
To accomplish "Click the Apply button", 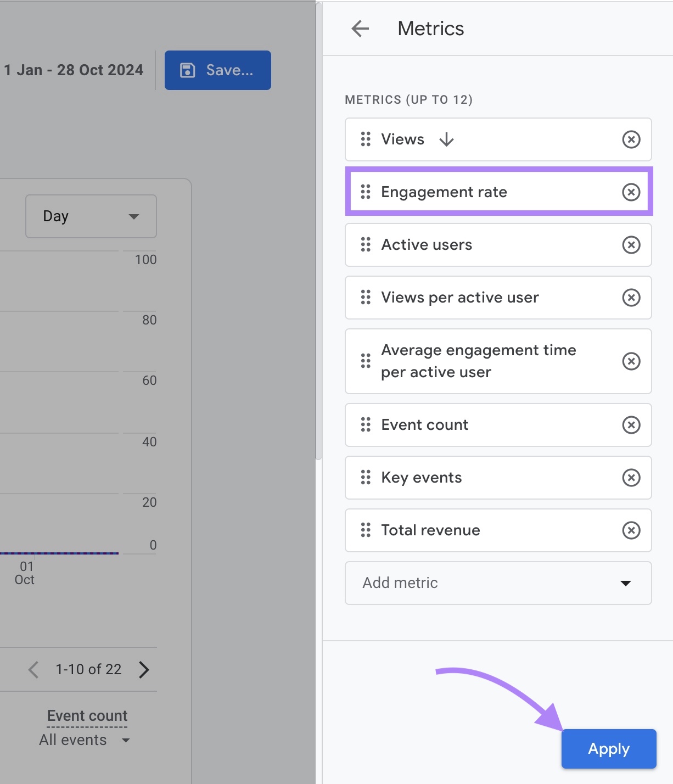I will 608,748.
